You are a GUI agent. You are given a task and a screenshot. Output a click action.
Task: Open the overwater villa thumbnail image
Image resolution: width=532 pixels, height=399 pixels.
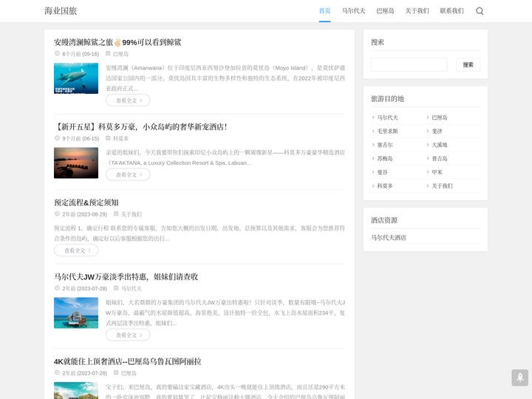76,313
